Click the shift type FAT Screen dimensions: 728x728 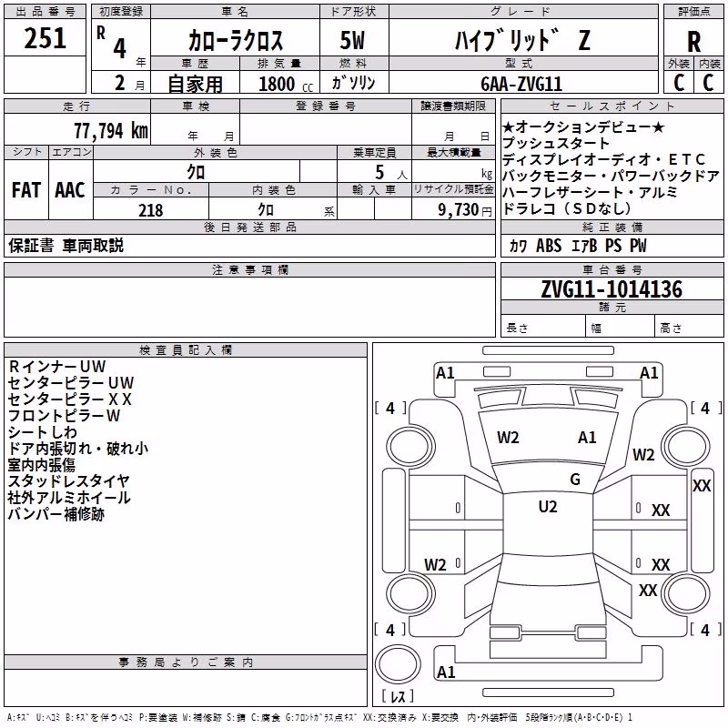pyautogui.click(x=26, y=190)
